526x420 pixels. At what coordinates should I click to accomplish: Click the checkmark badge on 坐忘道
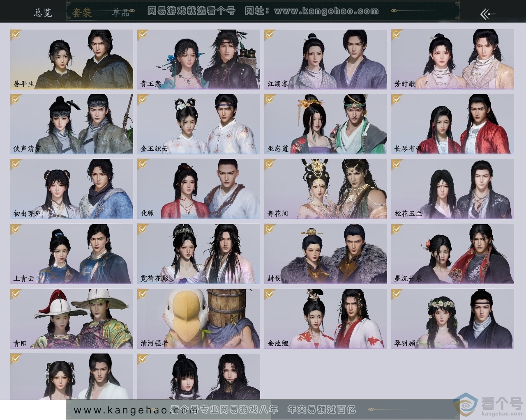click(270, 99)
